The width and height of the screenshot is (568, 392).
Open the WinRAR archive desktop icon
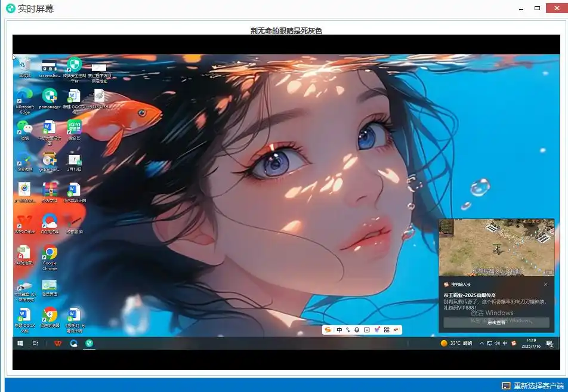coord(50,193)
